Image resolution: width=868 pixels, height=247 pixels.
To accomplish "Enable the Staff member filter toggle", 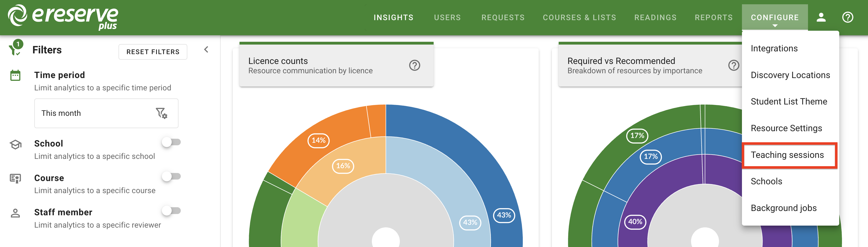I will 171,211.
